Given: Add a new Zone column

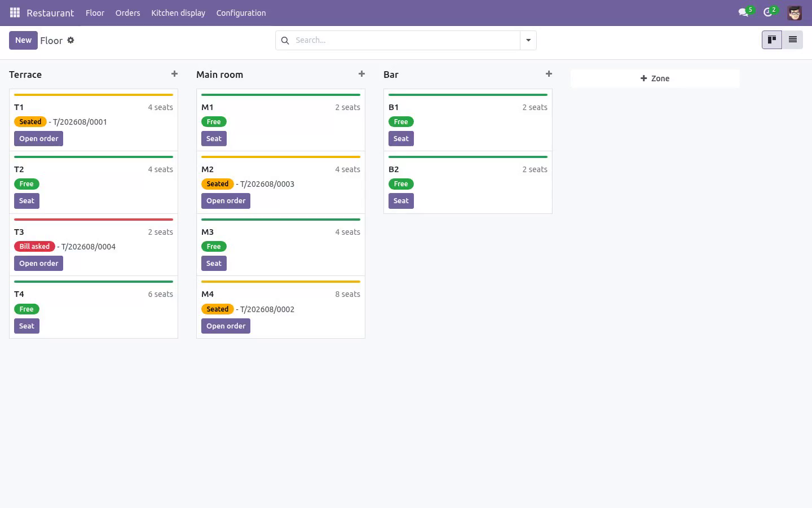Looking at the screenshot, I should click(x=655, y=78).
